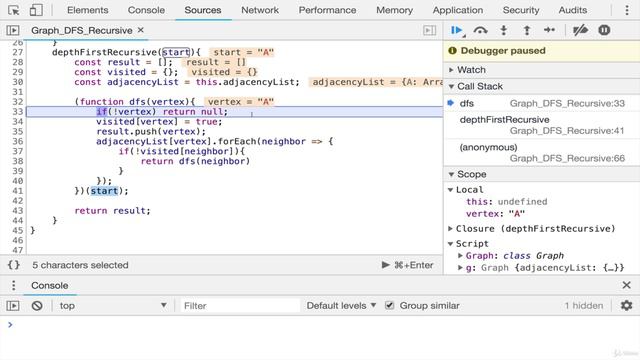The image size is (640, 360).
Task: Select the Console drawer tab
Action: click(50, 285)
